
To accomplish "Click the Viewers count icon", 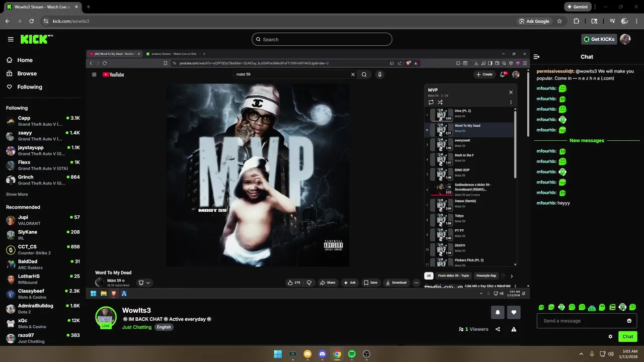I will coord(461,329).
